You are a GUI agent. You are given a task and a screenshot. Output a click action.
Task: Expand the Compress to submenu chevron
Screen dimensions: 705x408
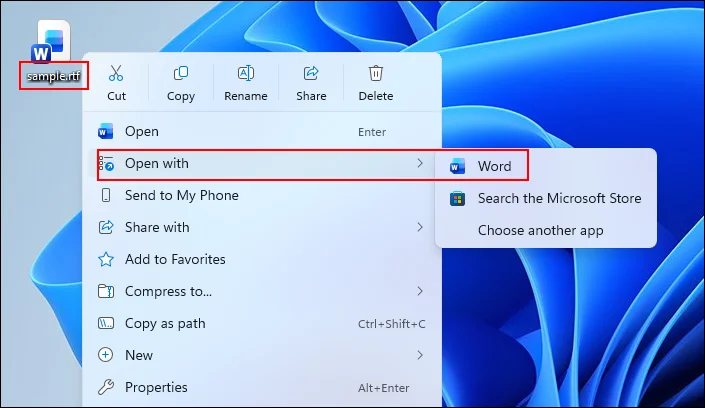click(x=420, y=291)
